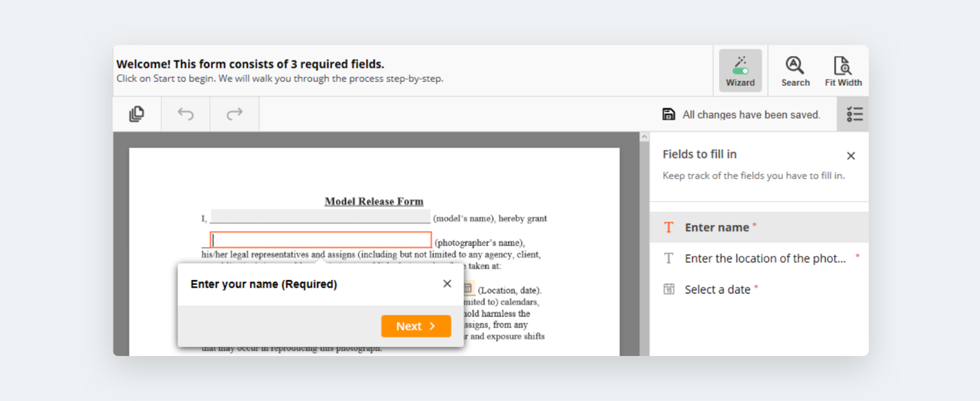Open the date picker in the document
Screen dimensions: 980x401
tap(468, 288)
